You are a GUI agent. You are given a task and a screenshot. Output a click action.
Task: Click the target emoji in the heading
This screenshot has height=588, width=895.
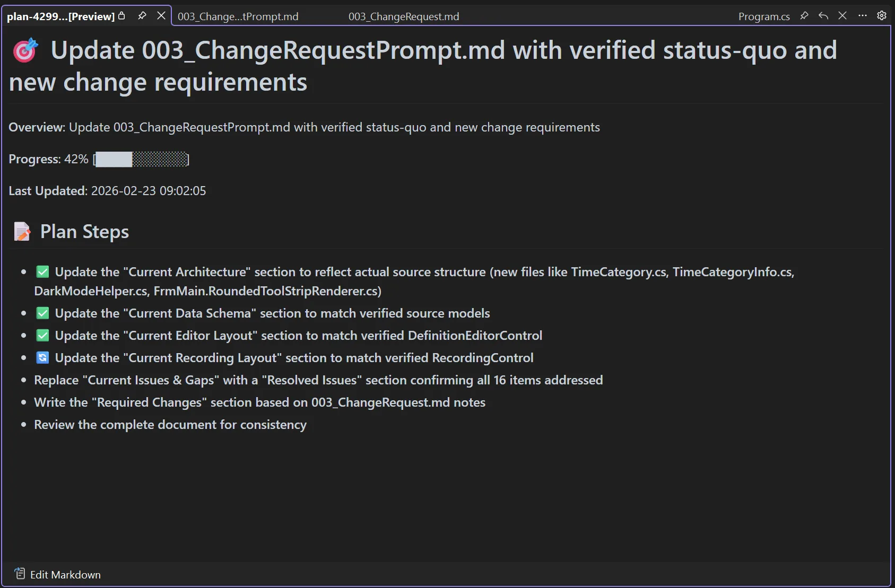coord(24,50)
